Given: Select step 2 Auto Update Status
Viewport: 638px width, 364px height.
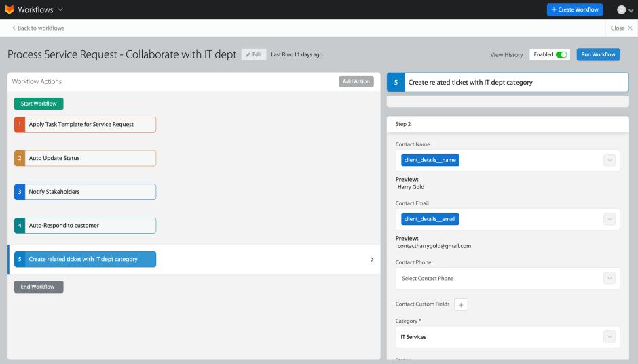Looking at the screenshot, I should pyautogui.click(x=85, y=158).
